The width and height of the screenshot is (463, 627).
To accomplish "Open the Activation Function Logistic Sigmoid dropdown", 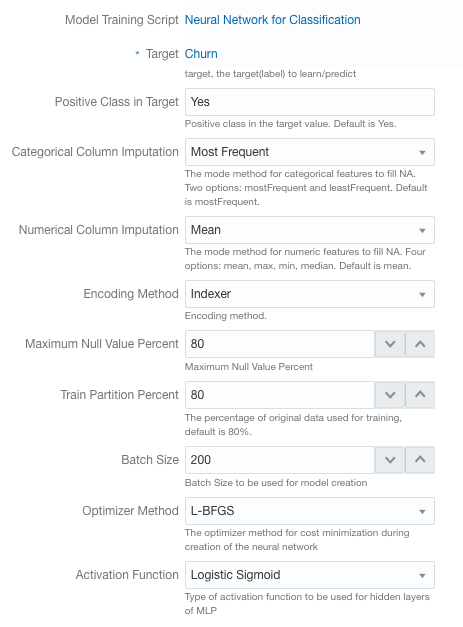I will (309, 575).
